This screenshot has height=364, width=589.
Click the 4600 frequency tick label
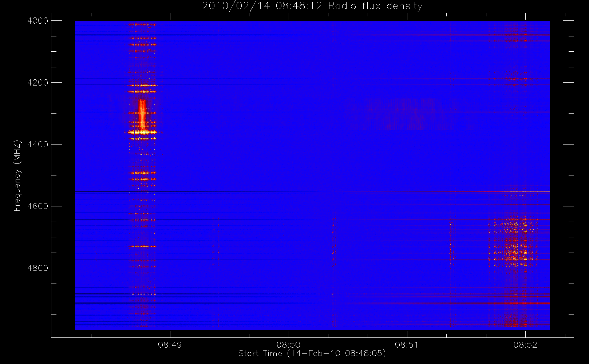[x=38, y=206]
